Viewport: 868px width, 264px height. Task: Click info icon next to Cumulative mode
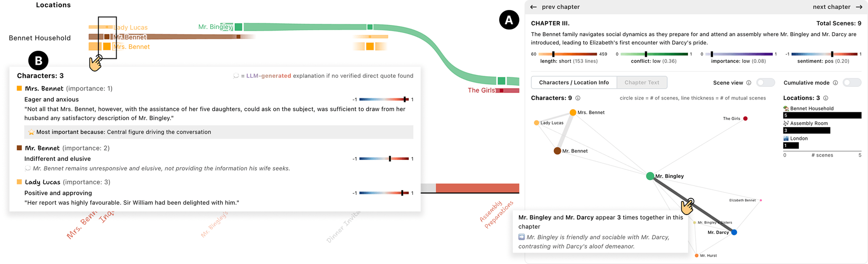(835, 83)
